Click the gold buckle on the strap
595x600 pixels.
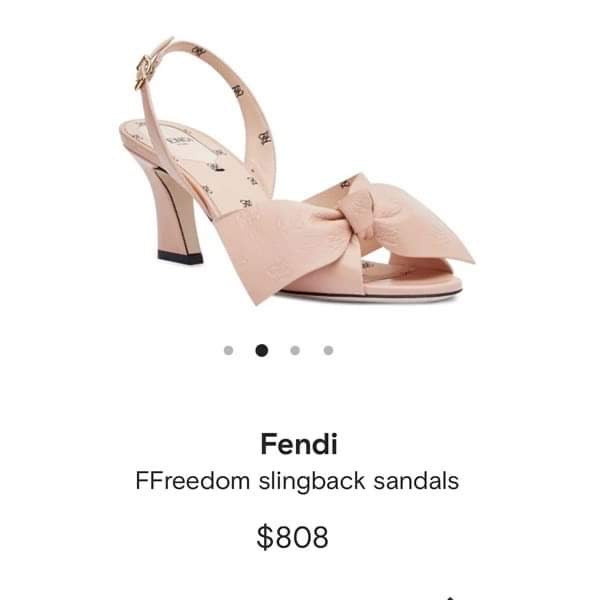145,73
